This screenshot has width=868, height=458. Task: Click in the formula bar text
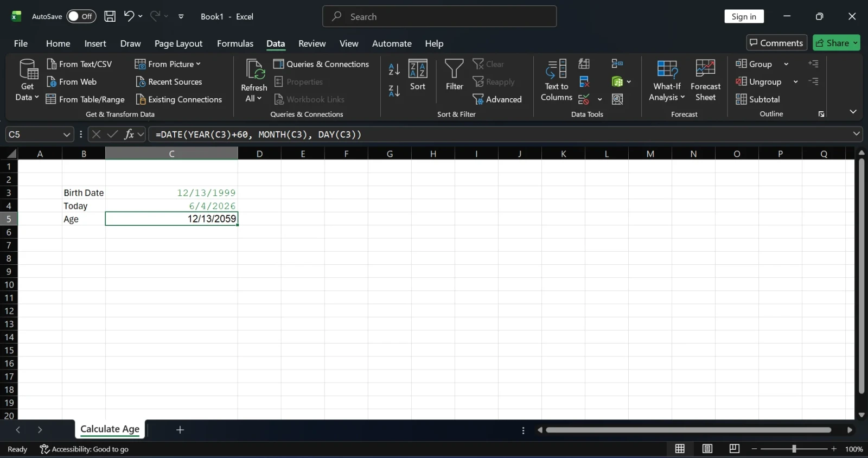click(x=258, y=134)
